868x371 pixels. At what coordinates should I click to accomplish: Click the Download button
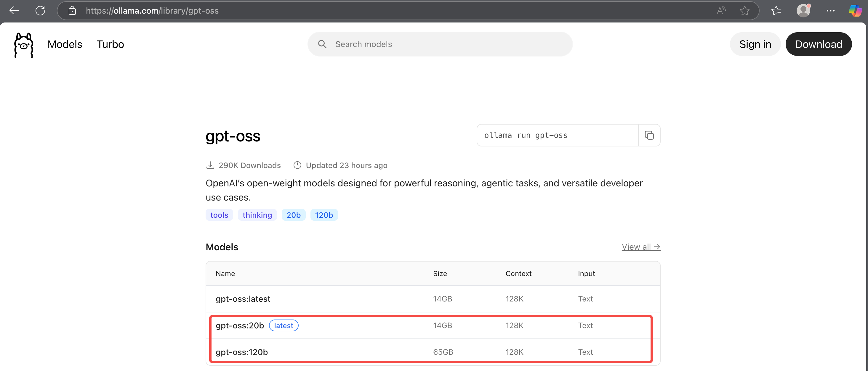coord(819,44)
